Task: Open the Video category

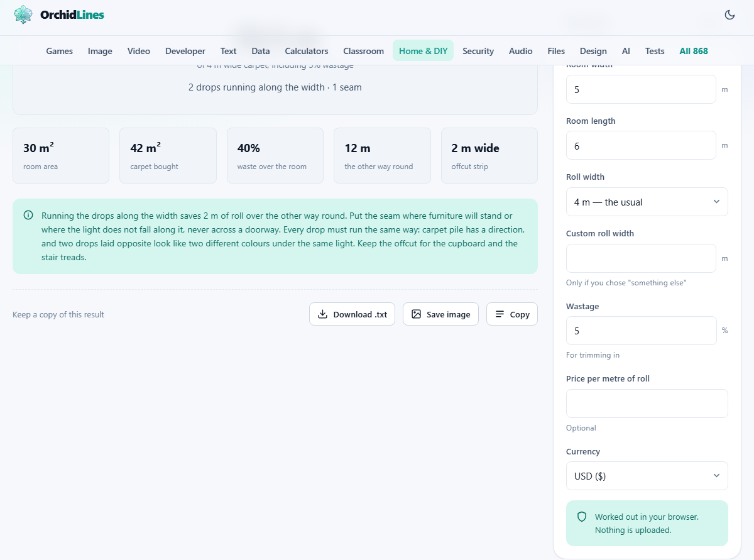Action: [x=139, y=51]
